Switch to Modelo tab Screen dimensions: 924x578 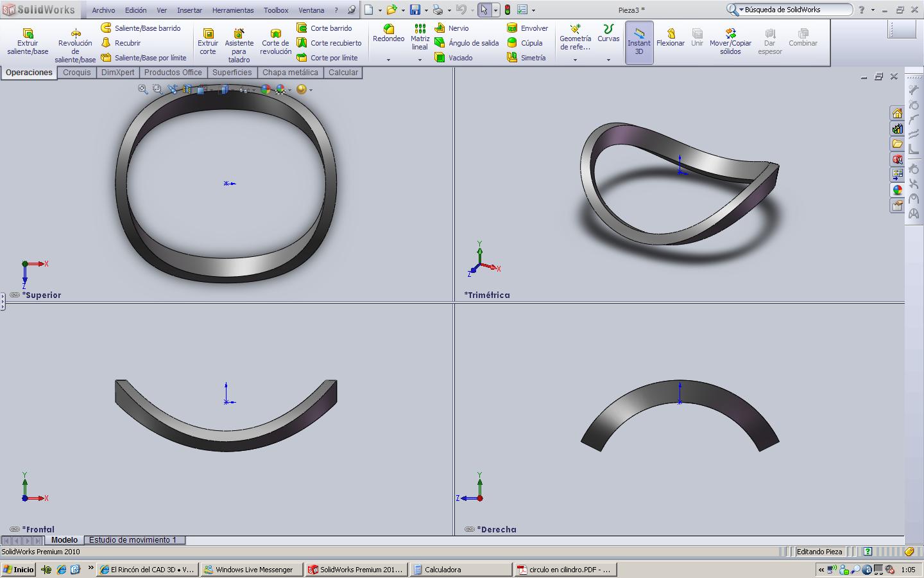click(x=64, y=540)
